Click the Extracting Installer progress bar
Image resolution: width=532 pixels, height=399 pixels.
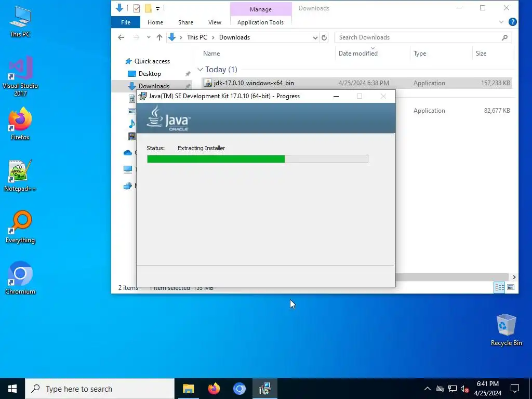click(x=258, y=159)
